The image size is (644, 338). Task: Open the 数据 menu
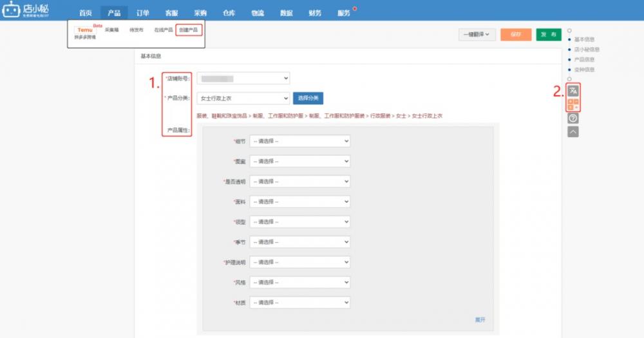(287, 13)
